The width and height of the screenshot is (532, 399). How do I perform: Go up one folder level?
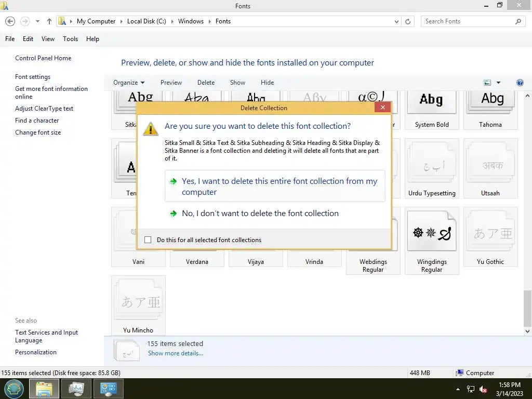pos(49,21)
